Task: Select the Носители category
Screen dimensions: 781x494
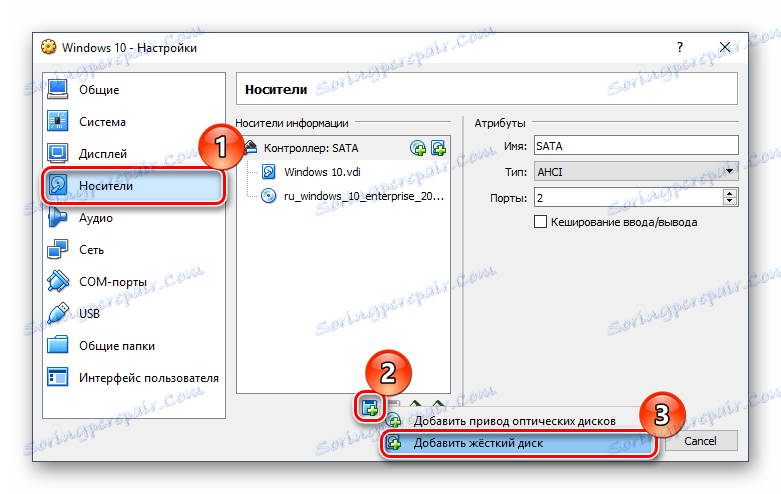Action: tap(133, 186)
